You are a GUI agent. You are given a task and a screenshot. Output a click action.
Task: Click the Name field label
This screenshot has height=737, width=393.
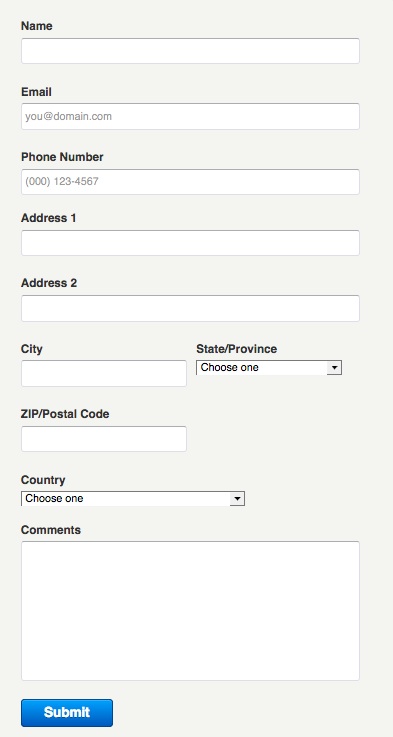pos(37,26)
